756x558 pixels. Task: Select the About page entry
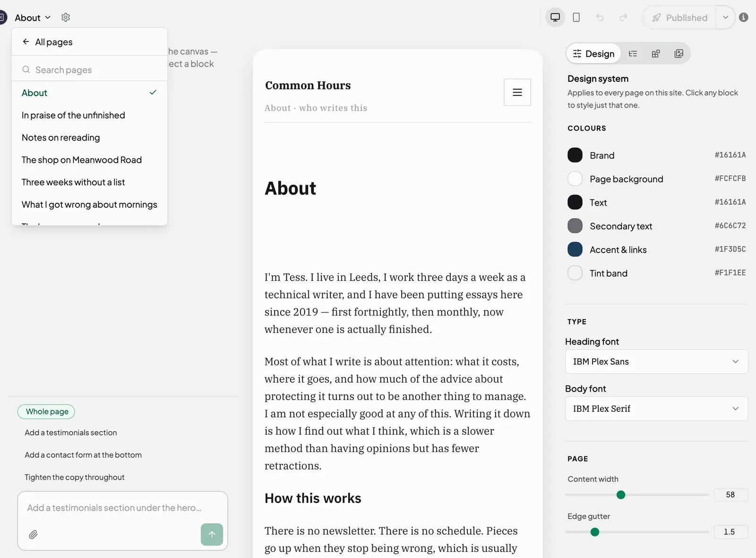(x=90, y=93)
